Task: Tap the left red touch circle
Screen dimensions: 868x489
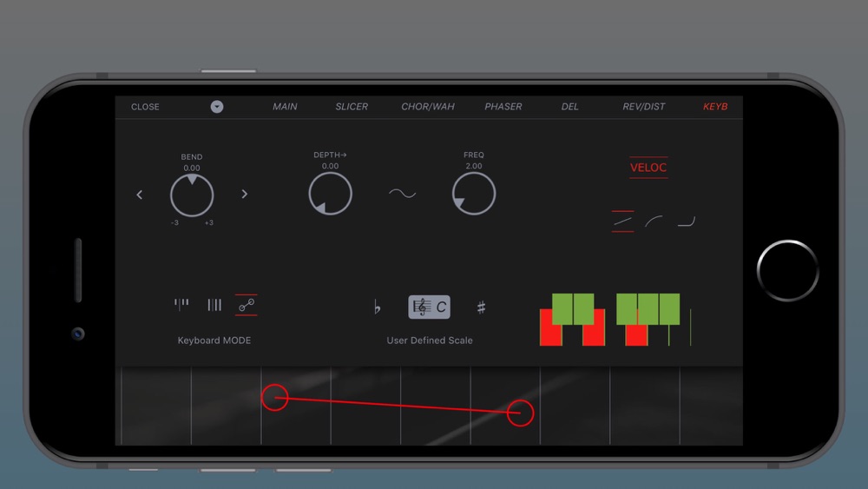Action: [274, 397]
